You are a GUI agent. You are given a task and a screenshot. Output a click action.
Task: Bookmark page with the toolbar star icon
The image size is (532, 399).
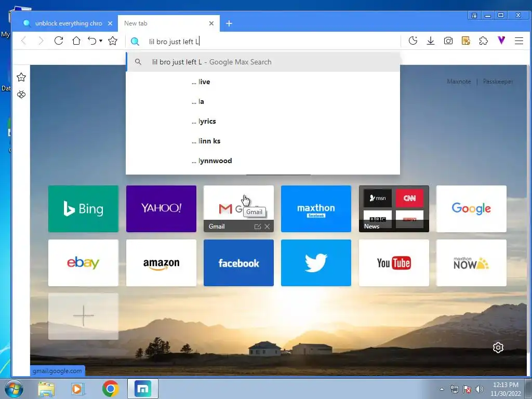pyautogui.click(x=113, y=41)
